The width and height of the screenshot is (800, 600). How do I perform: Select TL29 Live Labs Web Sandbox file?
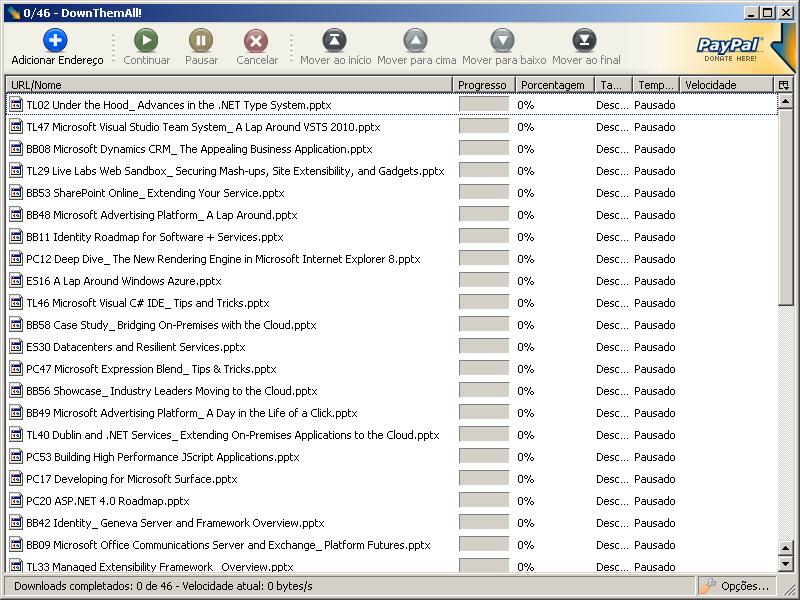point(392,171)
